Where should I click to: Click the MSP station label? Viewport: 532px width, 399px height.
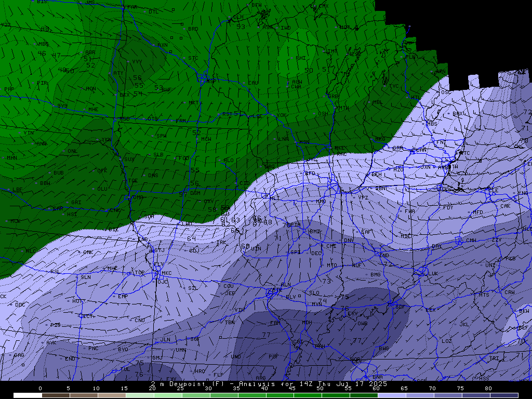pyautogui.click(x=211, y=82)
